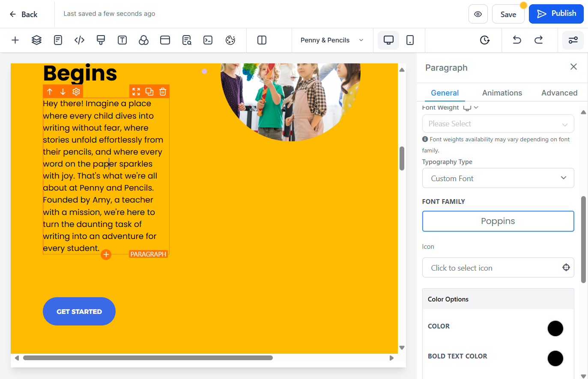This screenshot has height=379, width=588.
Task: Expand the Font Weight responsive device chevron
Action: point(476,107)
